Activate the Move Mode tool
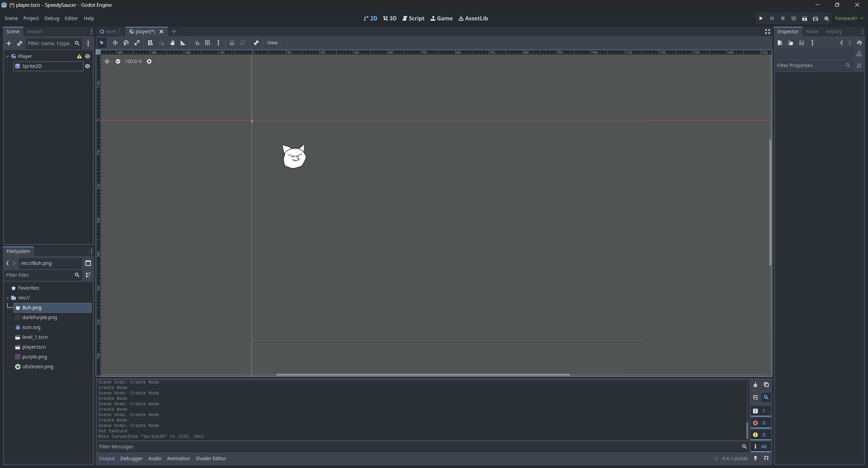 tap(115, 43)
